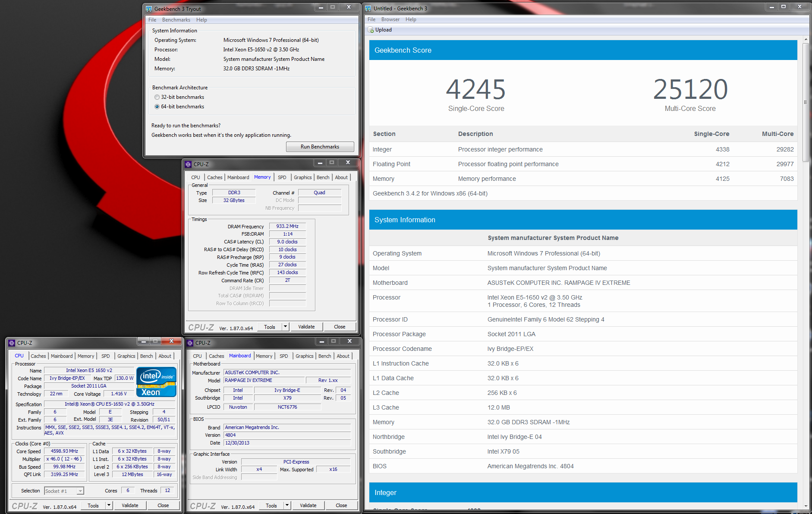Viewport: 812px width, 514px height.
Task: Click Threads count 12 field in CPU-Z
Action: tap(167, 490)
